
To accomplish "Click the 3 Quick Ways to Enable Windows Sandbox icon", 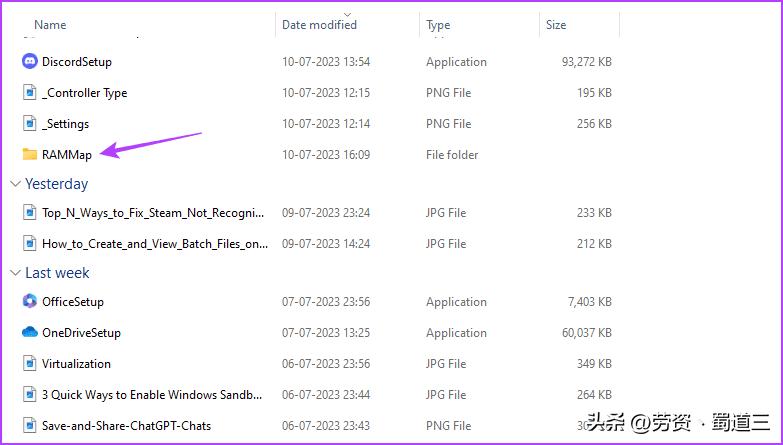I will click(30, 394).
